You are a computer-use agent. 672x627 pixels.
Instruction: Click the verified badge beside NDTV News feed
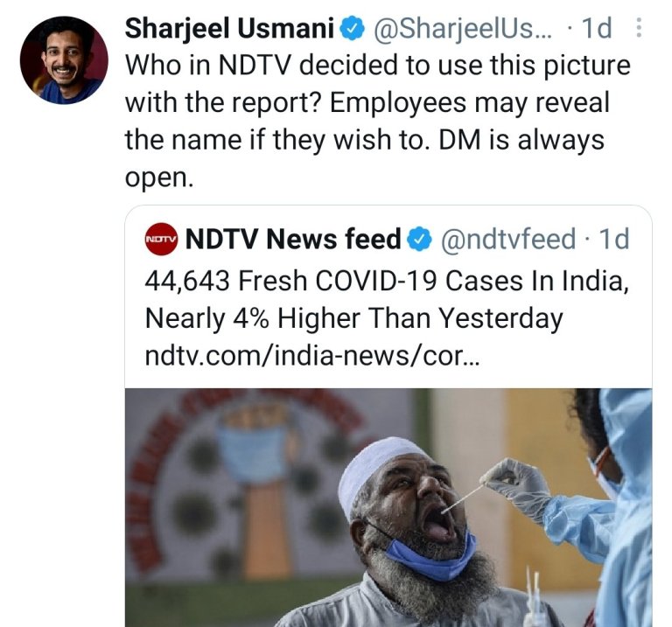point(422,238)
